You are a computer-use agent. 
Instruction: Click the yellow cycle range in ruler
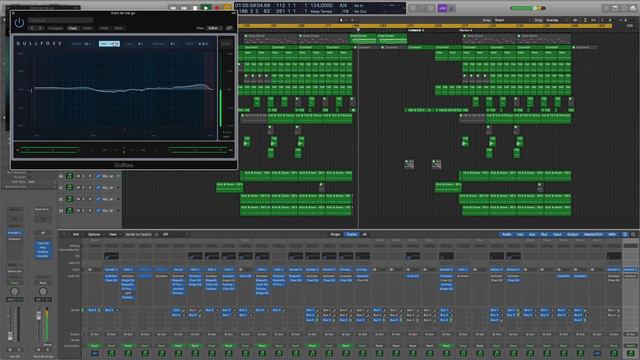point(424,26)
